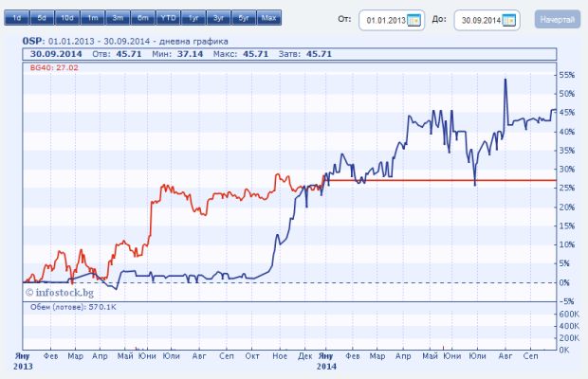Viewport: 588px width, 379px height.
Task: Click the BG40: 27.02 legend label
Action: [x=54, y=68]
